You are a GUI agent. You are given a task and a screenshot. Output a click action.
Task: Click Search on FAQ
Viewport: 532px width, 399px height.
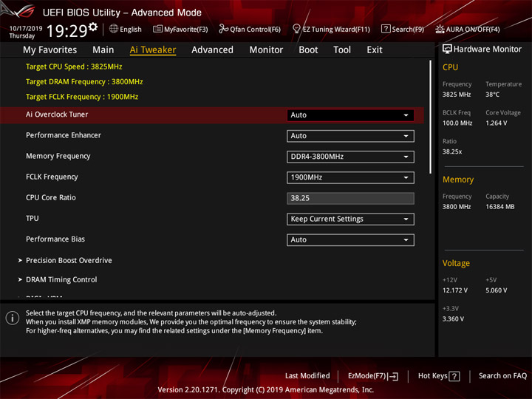point(502,376)
